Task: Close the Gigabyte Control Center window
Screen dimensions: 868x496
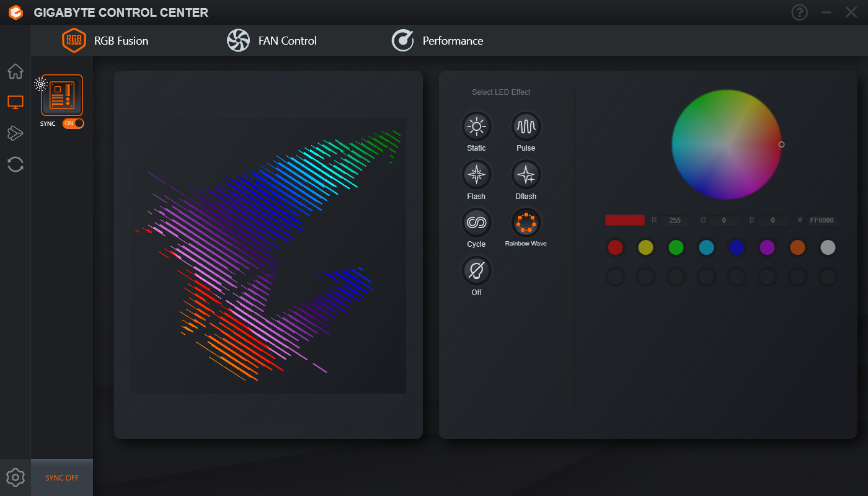Action: [851, 12]
